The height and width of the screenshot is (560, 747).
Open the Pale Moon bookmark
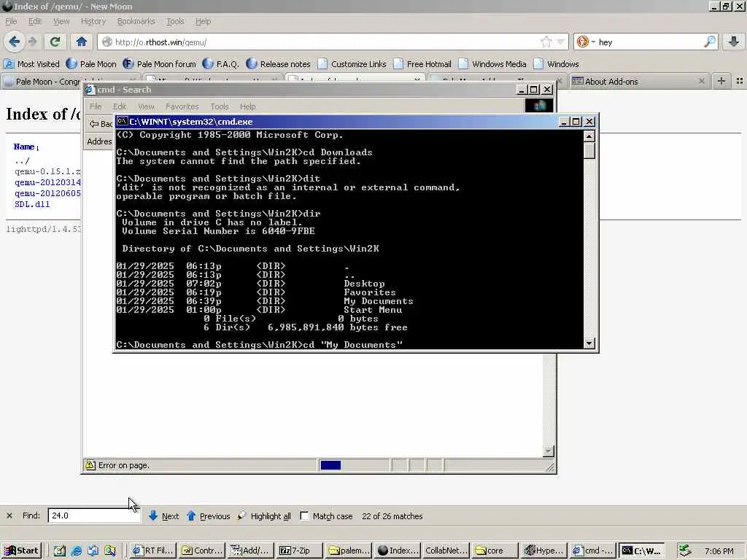click(x=91, y=64)
